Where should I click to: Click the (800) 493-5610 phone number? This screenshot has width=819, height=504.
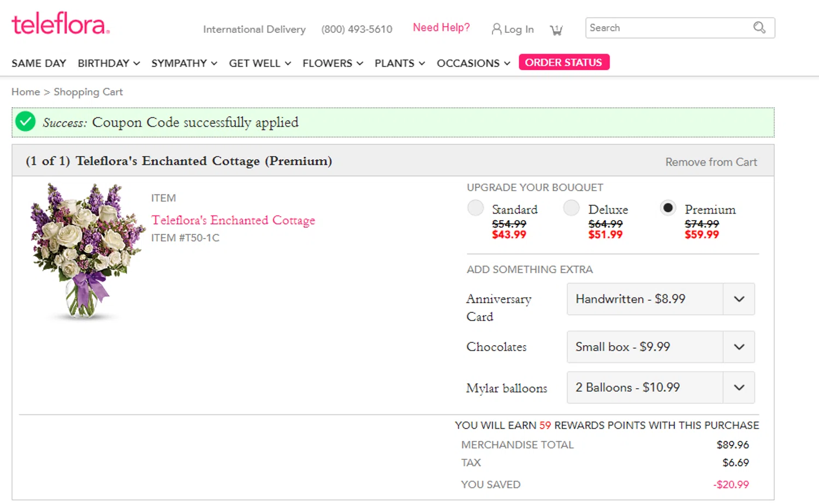point(357,29)
